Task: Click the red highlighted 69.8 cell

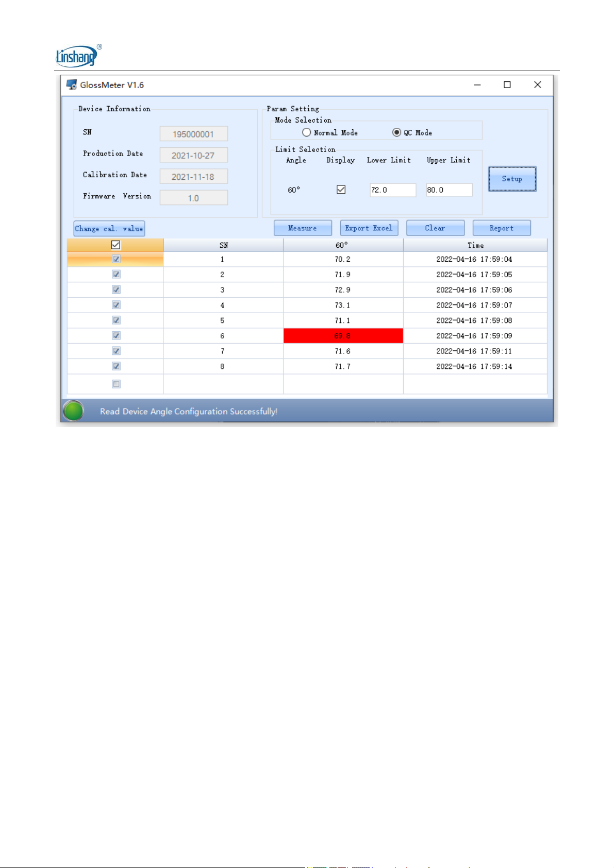Action: click(343, 336)
